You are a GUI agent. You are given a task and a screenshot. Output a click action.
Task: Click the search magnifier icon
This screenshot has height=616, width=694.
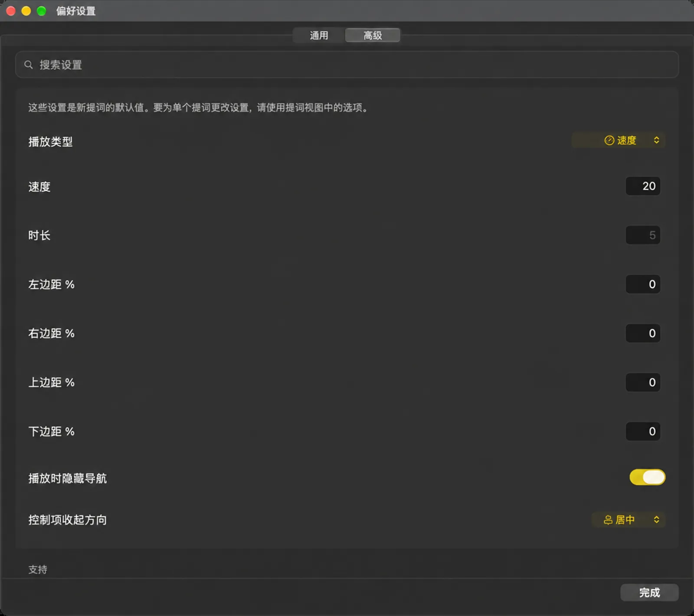[29, 65]
